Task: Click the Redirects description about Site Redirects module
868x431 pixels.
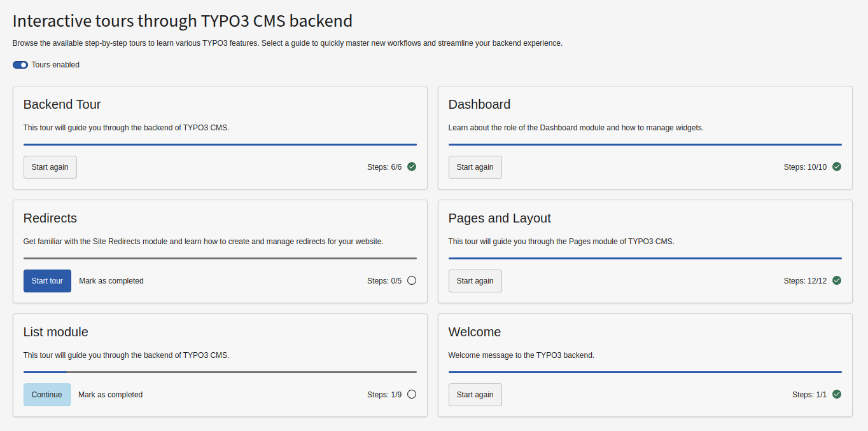Action: (204, 242)
